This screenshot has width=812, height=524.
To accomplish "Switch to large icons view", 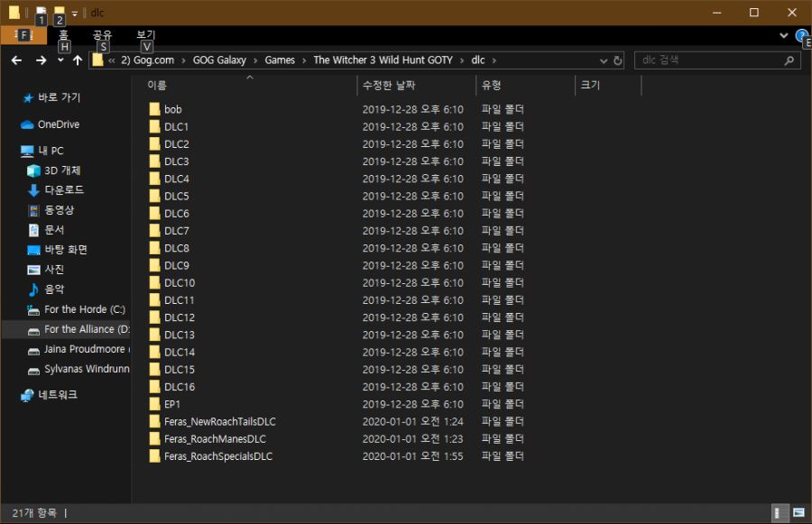I will point(798,512).
